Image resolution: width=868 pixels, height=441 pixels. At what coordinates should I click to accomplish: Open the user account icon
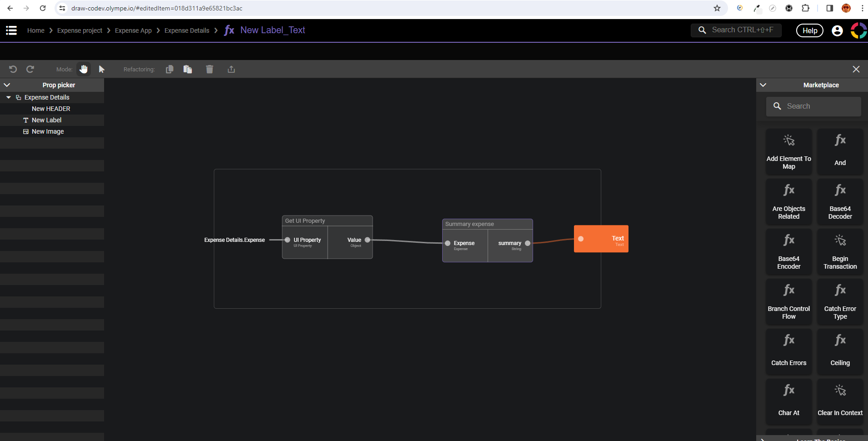coord(837,30)
